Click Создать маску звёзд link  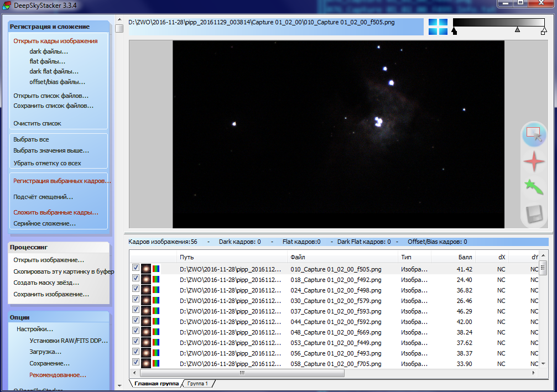[46, 283]
